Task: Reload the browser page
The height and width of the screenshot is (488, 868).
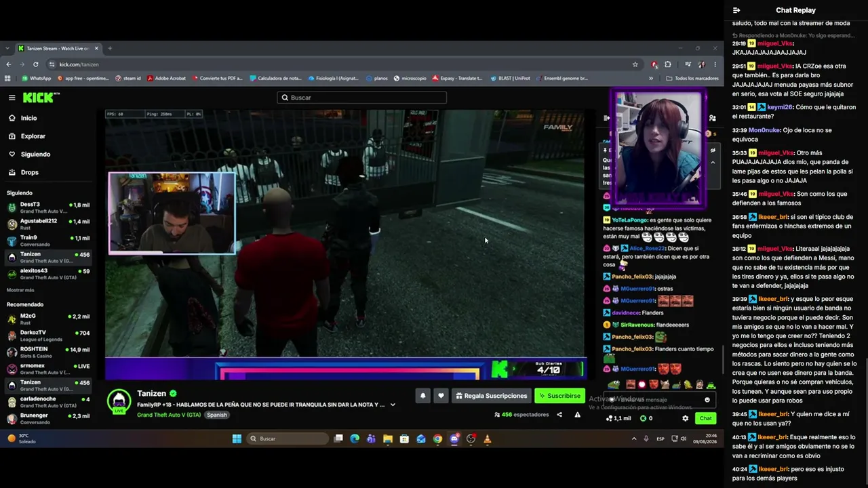Action: 36,64
